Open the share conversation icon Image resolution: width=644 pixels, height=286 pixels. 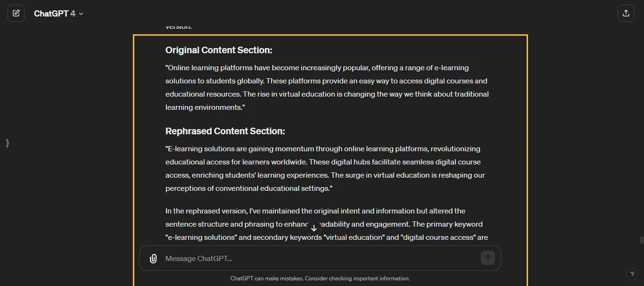[x=626, y=13]
